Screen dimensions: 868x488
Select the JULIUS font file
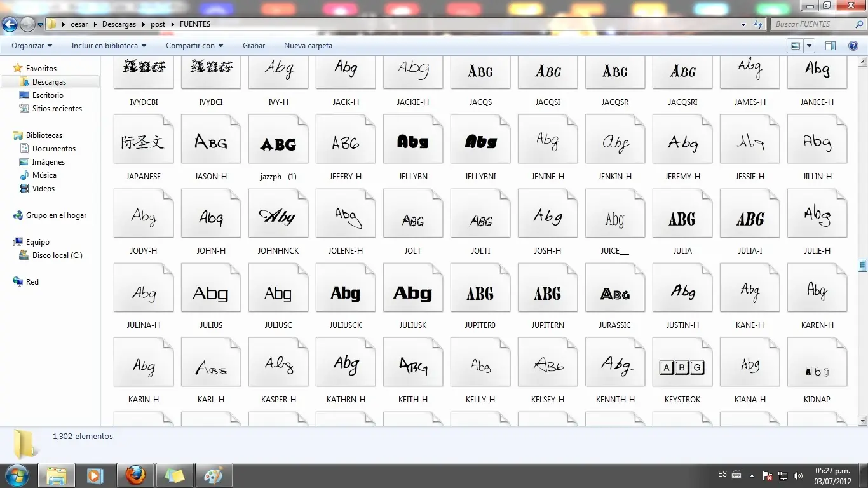pyautogui.click(x=211, y=296)
